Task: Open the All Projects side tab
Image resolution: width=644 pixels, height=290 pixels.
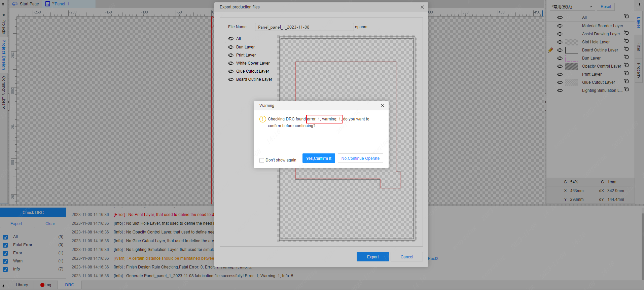Action: click(x=4, y=24)
